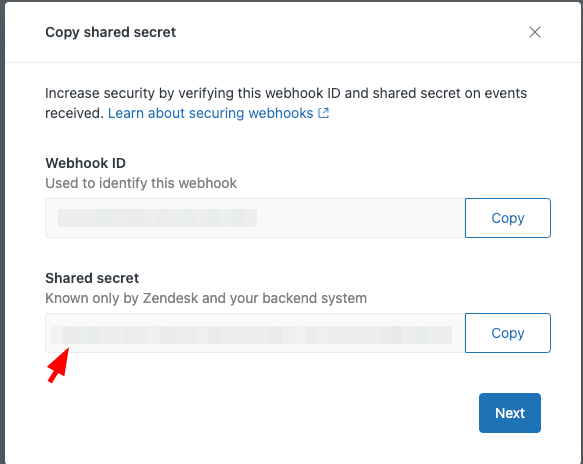Copy the Webhook ID value

coord(508,218)
